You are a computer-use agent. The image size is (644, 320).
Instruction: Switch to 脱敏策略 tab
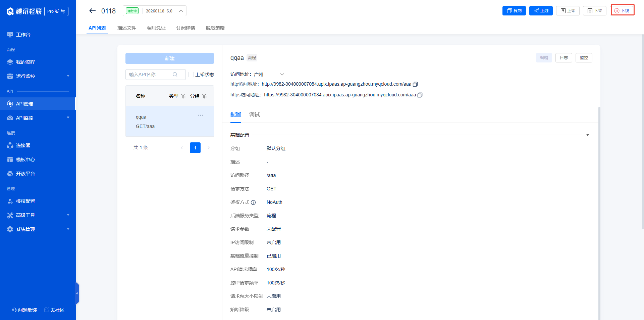[215, 28]
